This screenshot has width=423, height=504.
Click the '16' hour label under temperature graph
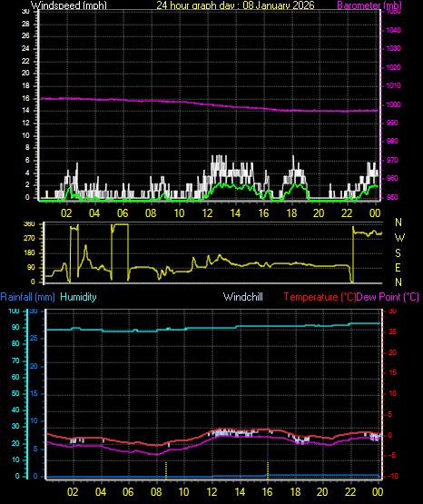[x=267, y=492]
